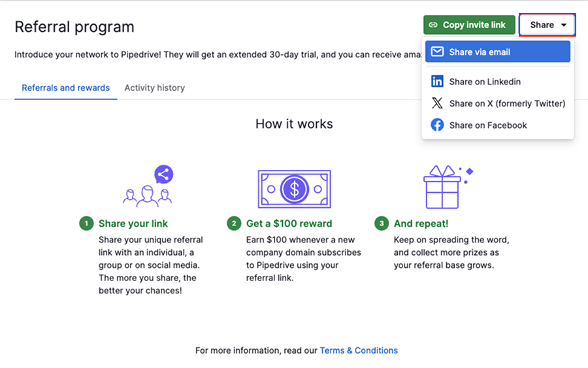The height and width of the screenshot is (368, 588).
Task: Click the chain-link icon on the Copy invite button
Action: (x=433, y=25)
